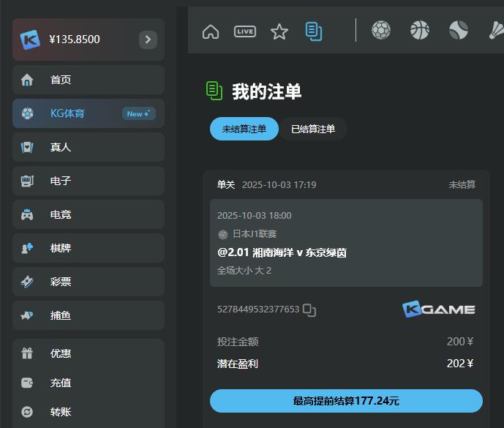The image size is (504, 428).
Task: Click the K logo beside balance
Action: click(30, 40)
